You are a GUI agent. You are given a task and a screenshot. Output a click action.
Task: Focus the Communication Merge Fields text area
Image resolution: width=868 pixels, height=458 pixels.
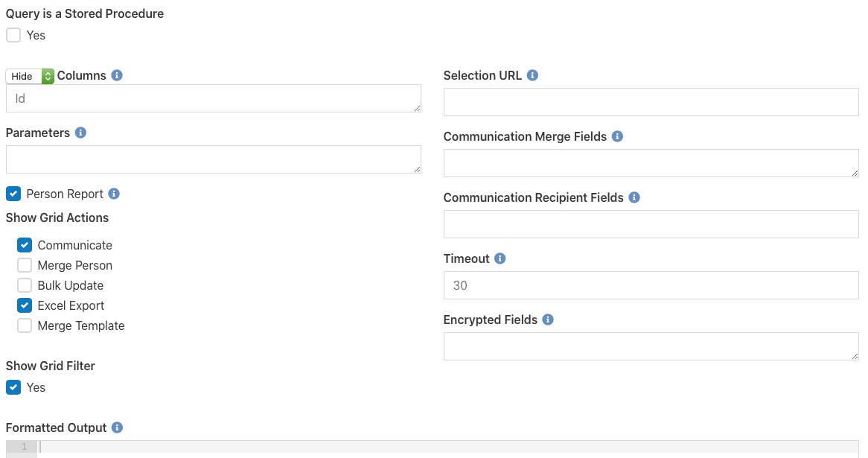pyautogui.click(x=651, y=163)
